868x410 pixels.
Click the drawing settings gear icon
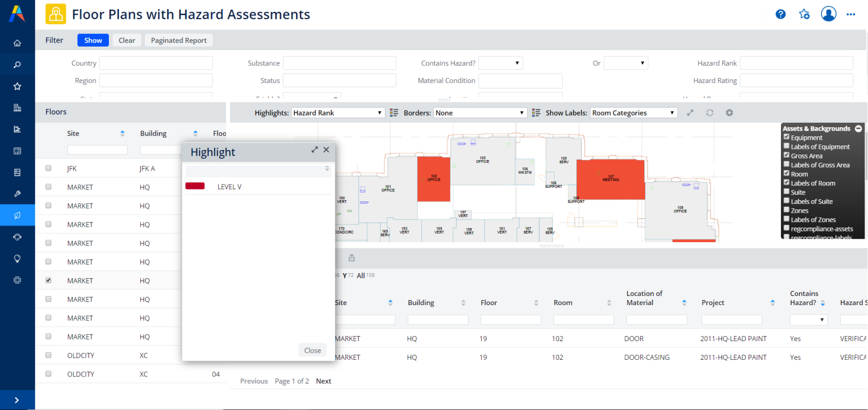(x=729, y=113)
